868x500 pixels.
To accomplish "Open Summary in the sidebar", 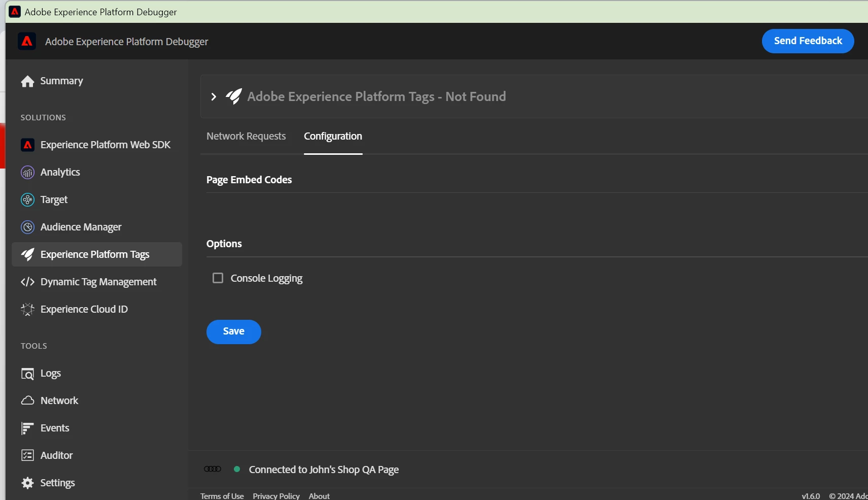I will tap(96, 81).
